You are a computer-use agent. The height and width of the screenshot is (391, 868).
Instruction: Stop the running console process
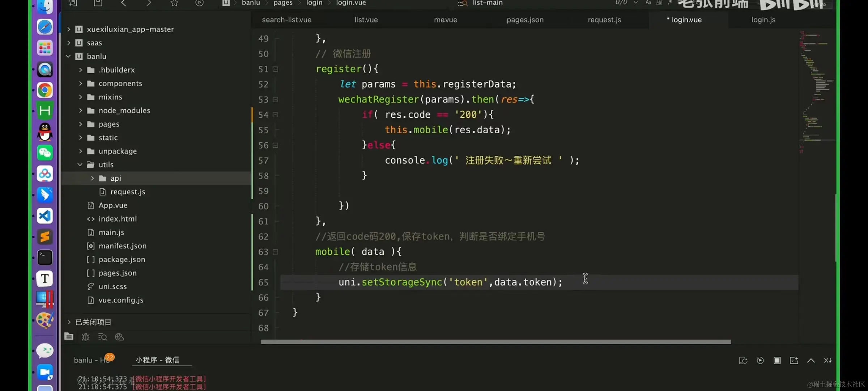click(777, 361)
